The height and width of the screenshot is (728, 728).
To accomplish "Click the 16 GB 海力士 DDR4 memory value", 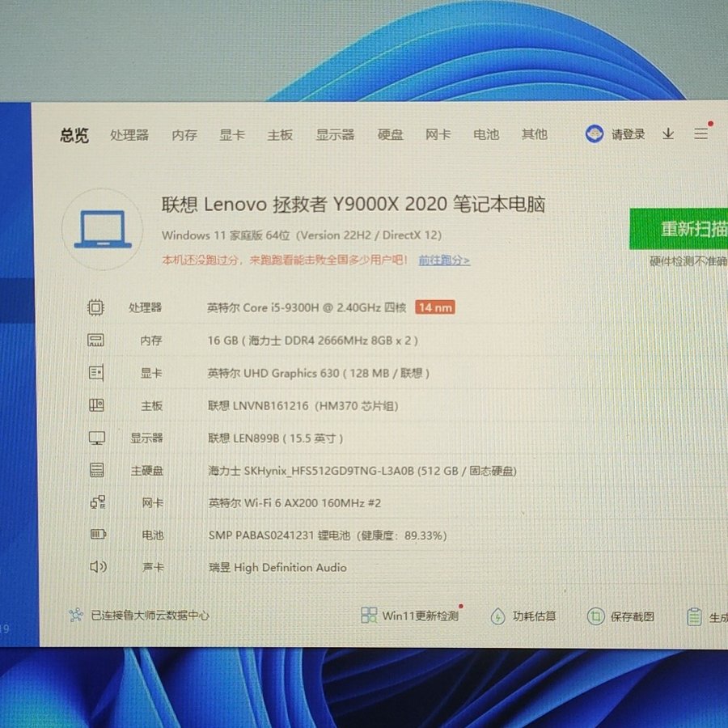I will (313, 341).
